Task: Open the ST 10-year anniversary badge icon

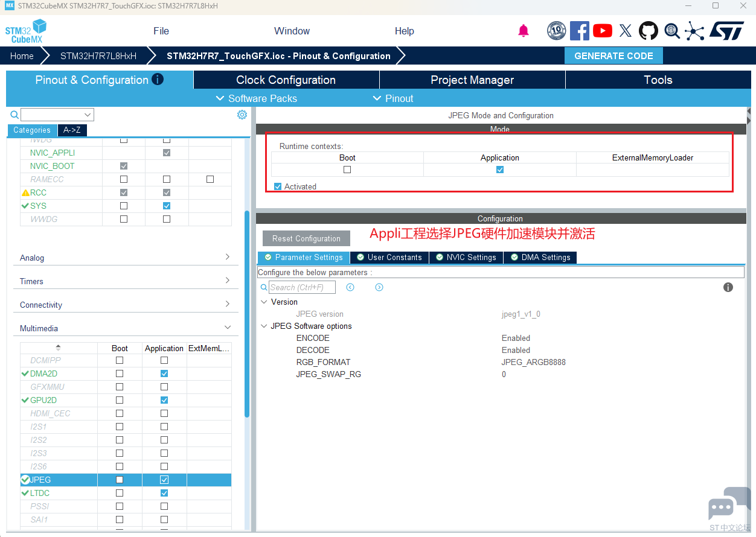Action: point(556,31)
